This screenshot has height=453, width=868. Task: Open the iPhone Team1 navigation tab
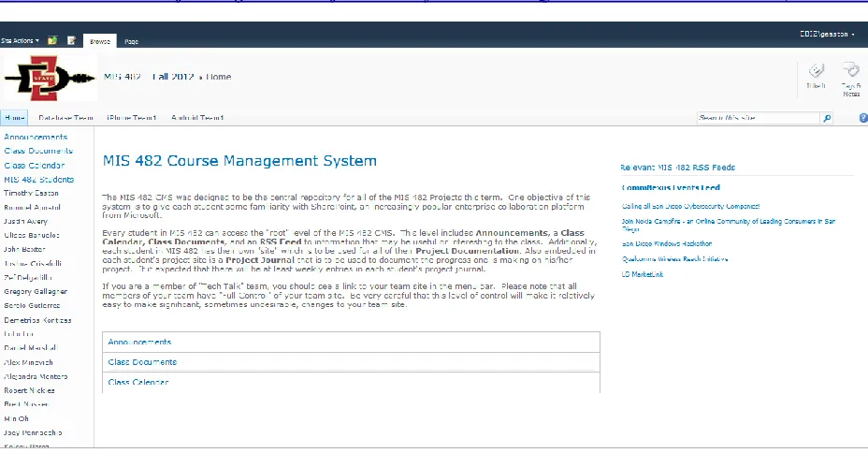(132, 117)
